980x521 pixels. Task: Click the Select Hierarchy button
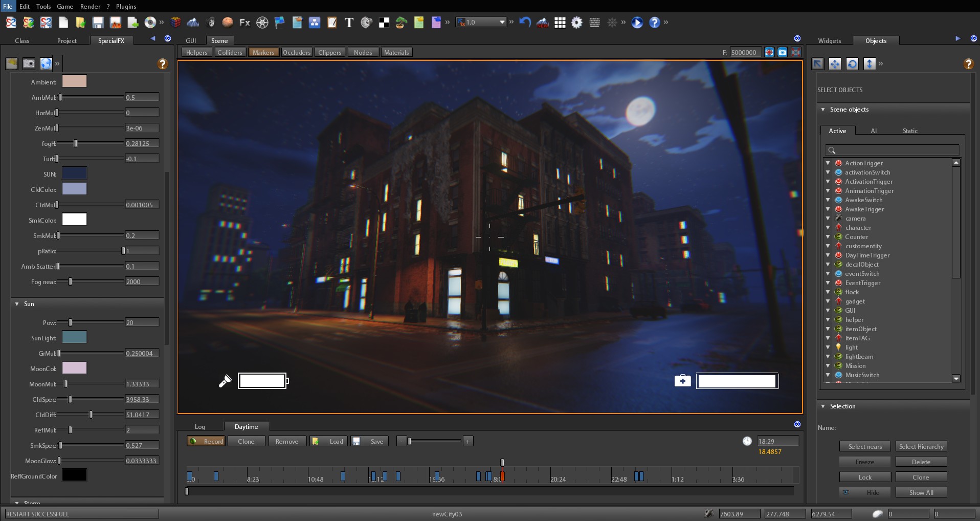pyautogui.click(x=921, y=446)
